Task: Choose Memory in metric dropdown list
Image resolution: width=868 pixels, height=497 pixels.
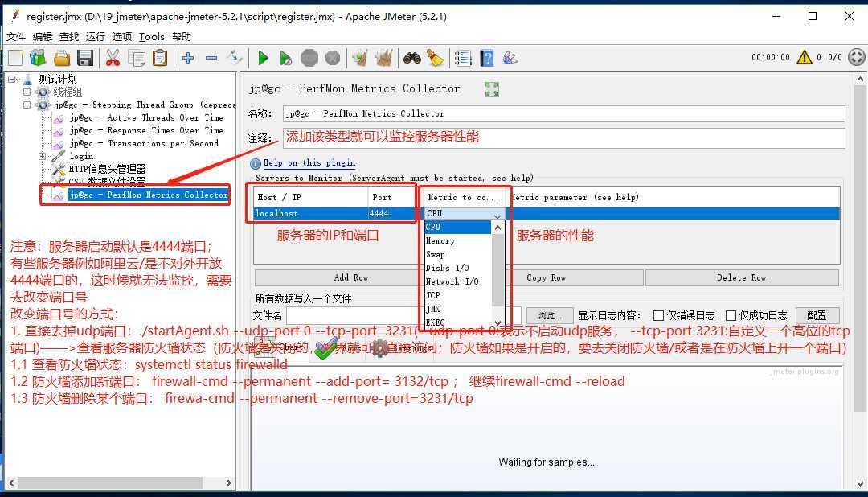Action: 457,241
